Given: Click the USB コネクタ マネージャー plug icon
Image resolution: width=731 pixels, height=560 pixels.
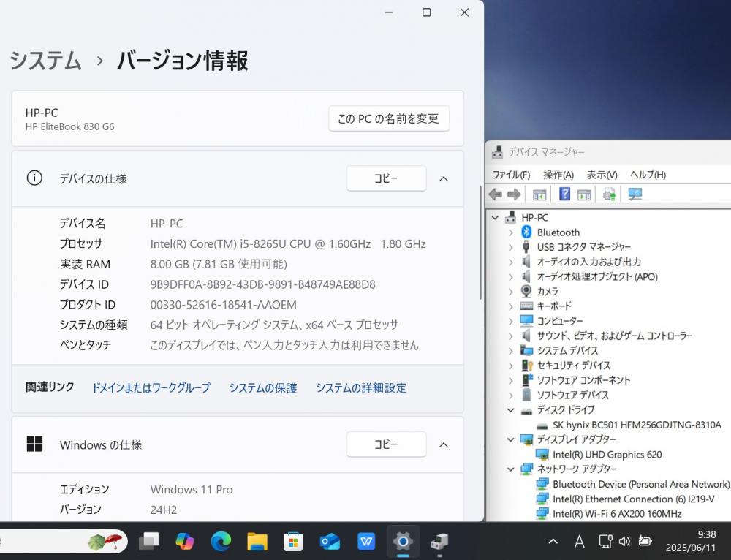Looking at the screenshot, I should [x=526, y=246].
